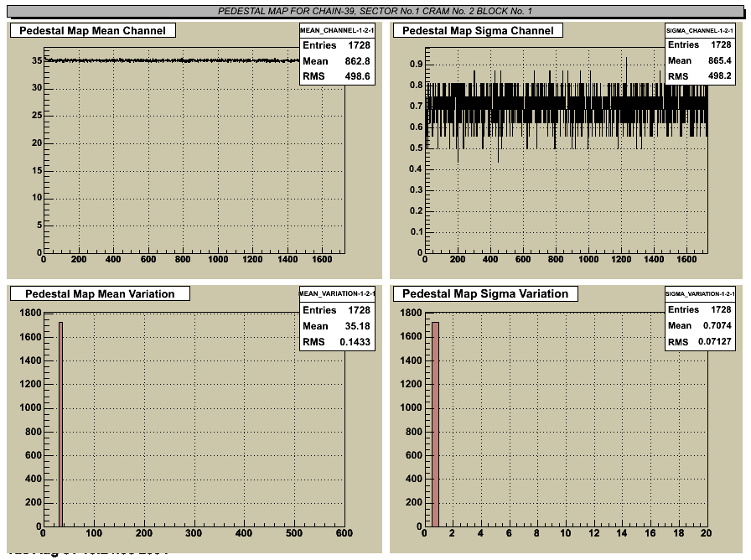Click the PEDESTAL MAP FOR CHAIN-39 title banner
Screen dimensions: 751x560
(375, 11)
